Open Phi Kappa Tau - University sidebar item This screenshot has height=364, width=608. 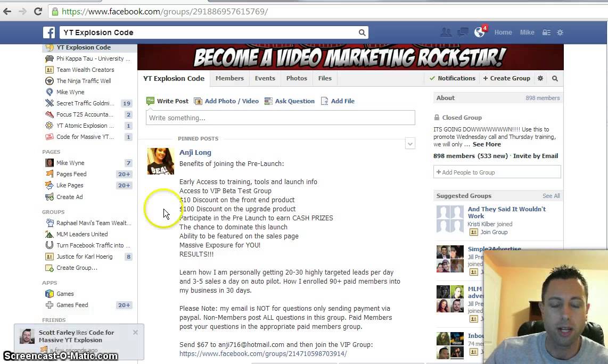click(x=94, y=59)
